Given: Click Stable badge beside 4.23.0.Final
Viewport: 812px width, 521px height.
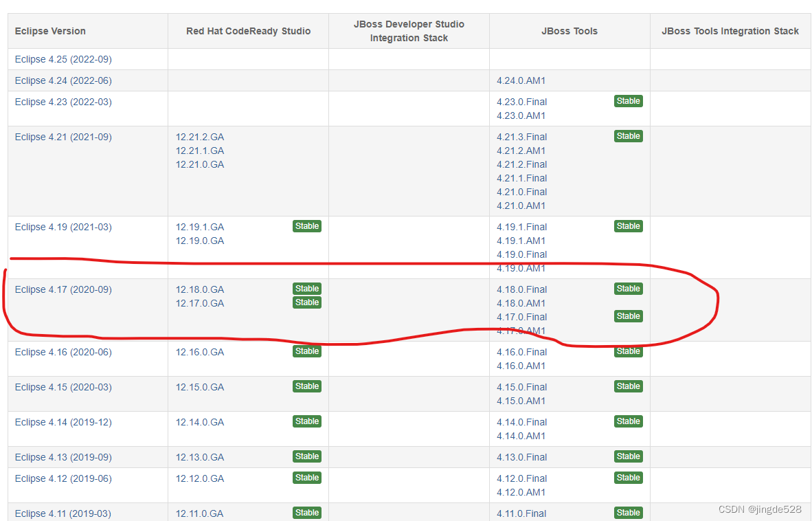Looking at the screenshot, I should [x=629, y=101].
